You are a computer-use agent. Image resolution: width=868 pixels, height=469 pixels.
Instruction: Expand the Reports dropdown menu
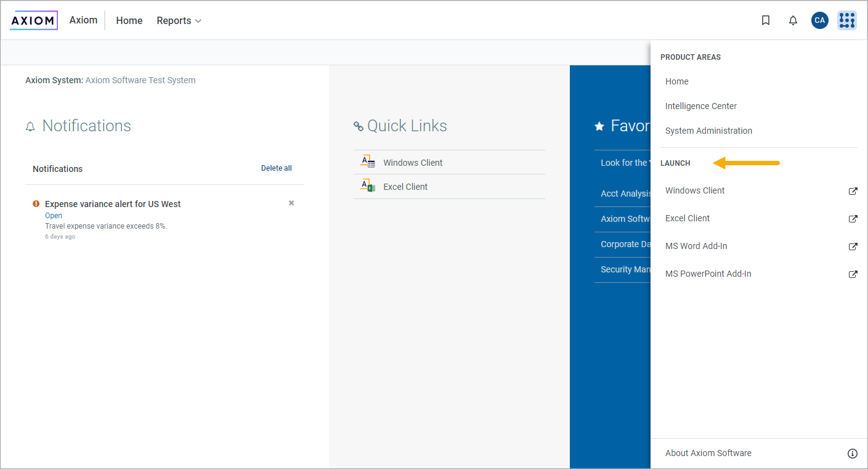tap(179, 20)
